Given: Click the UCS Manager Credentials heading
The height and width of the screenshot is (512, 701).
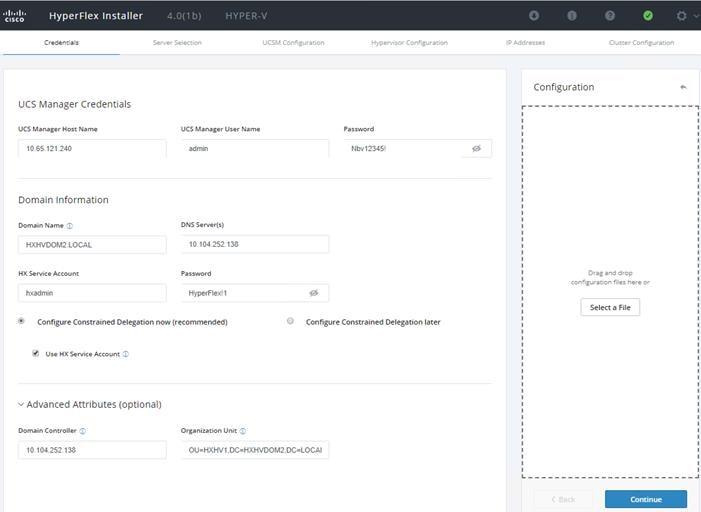Looking at the screenshot, I should pyautogui.click(x=75, y=104).
